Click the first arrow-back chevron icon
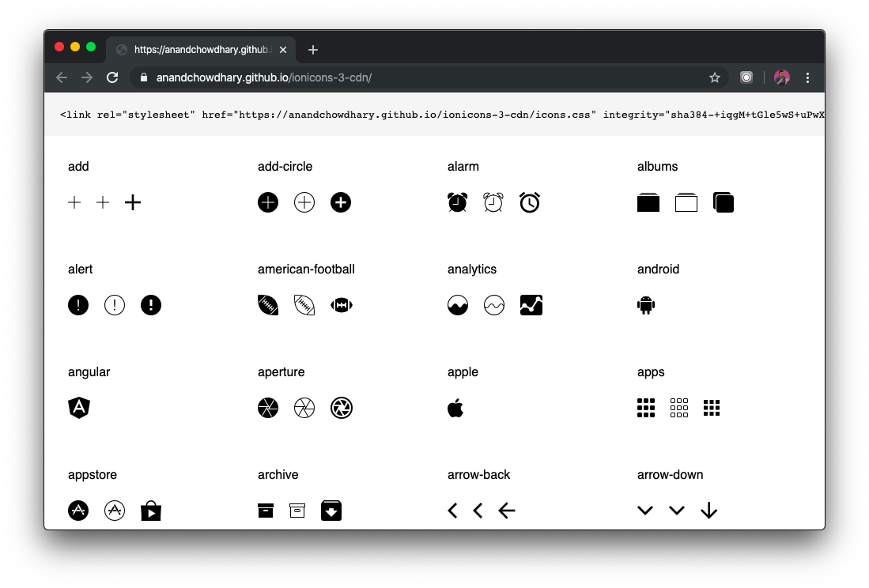 coord(452,511)
